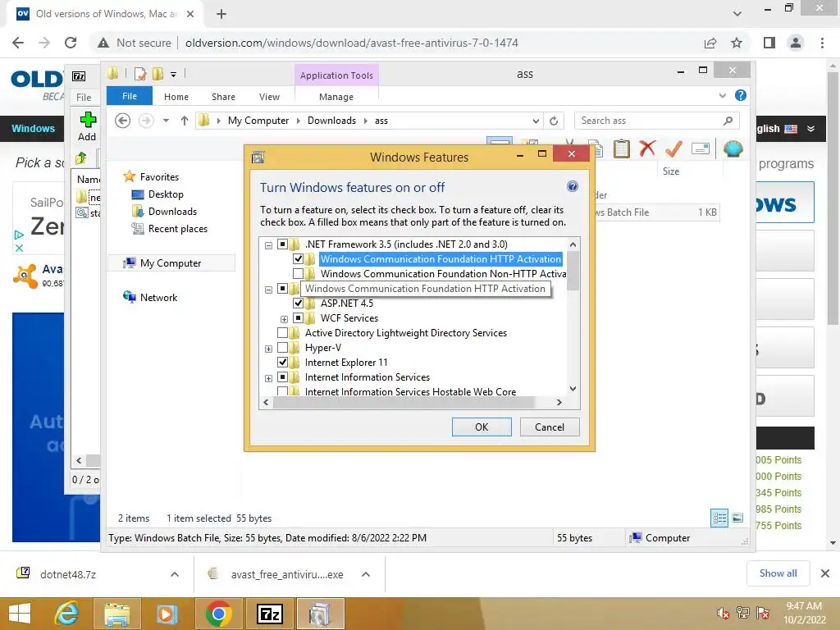Click Explorer ribbon help icon
Viewport: 840px width, 630px height.
point(741,95)
